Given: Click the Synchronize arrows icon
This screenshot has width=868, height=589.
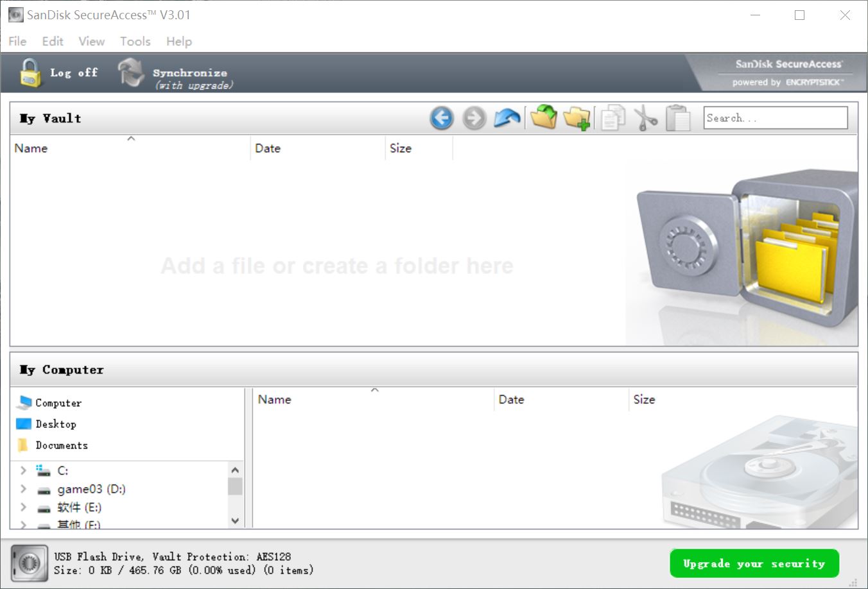Looking at the screenshot, I should coord(131,73).
